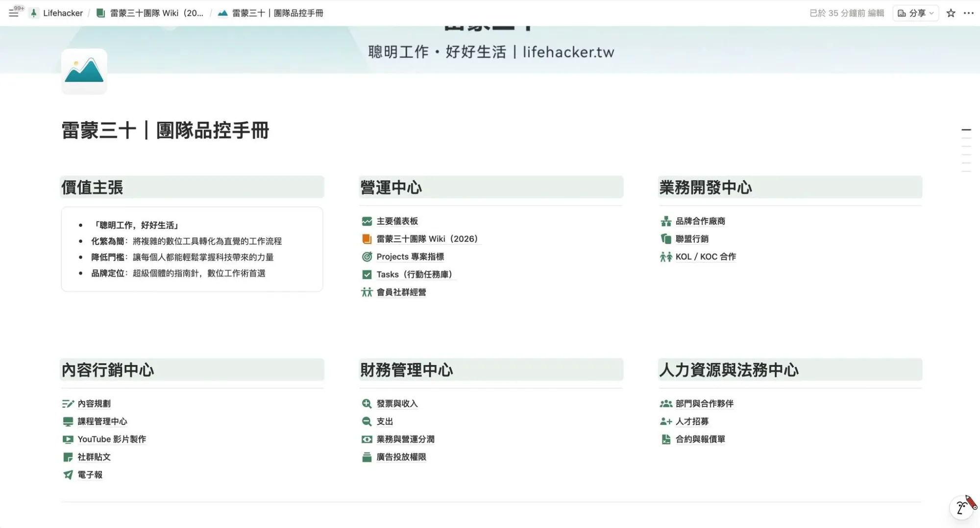Screen dimensions: 980x528
Task: Open the floating assistant icon at bottom right
Action: (x=962, y=507)
